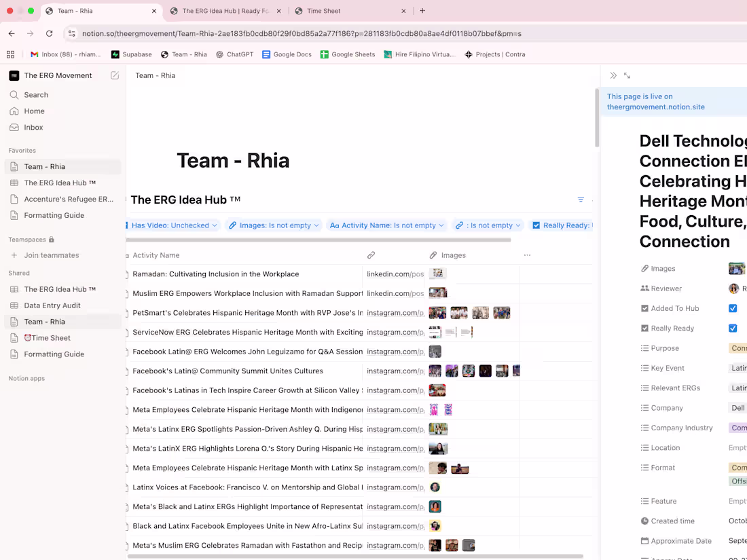Switch to the Time Sheet browser tab
The width and height of the screenshot is (747, 560).
[350, 10]
